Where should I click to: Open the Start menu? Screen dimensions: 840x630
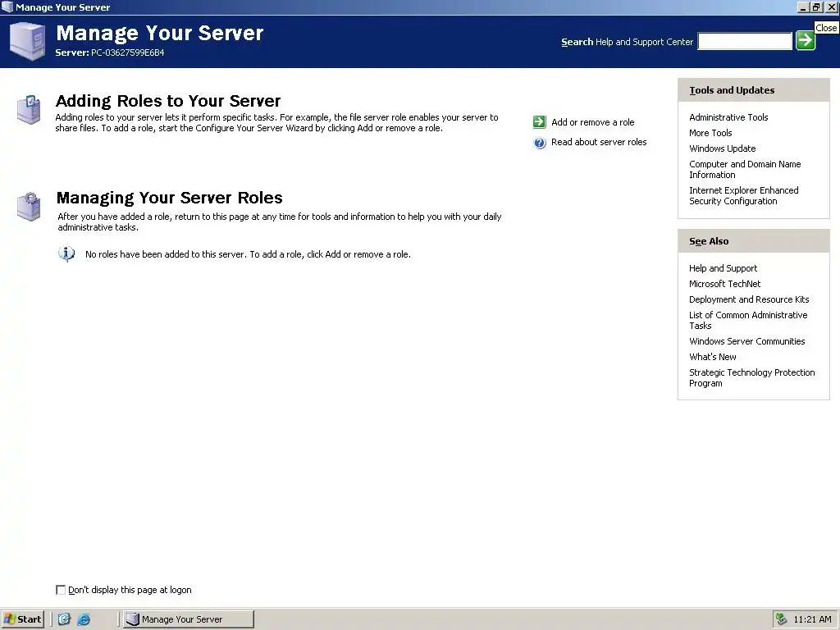[x=22, y=619]
